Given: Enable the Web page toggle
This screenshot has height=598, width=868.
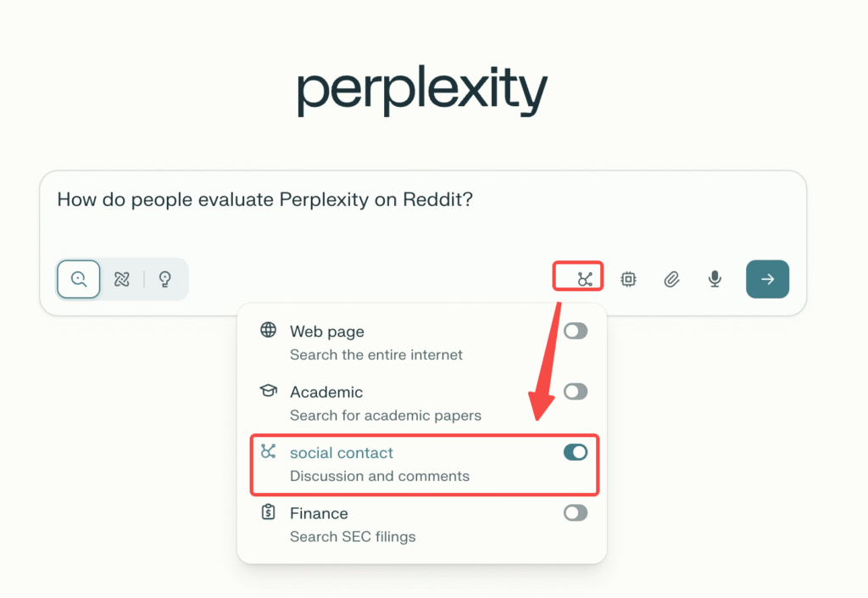Looking at the screenshot, I should click(575, 331).
